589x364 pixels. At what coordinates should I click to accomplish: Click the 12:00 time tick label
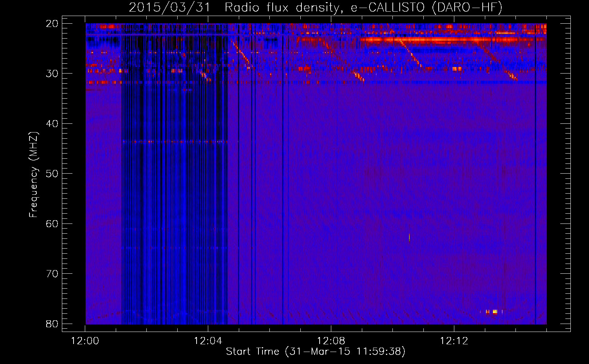[85, 341]
